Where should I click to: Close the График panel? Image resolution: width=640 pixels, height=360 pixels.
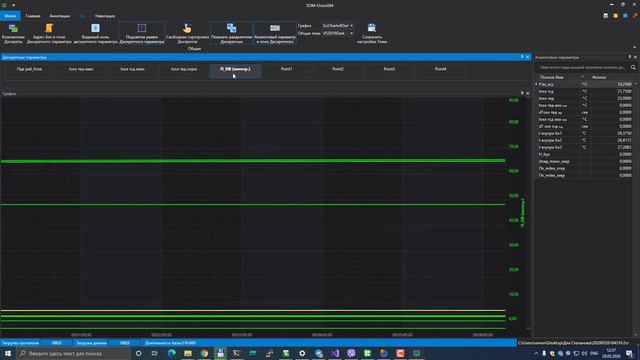(x=527, y=93)
